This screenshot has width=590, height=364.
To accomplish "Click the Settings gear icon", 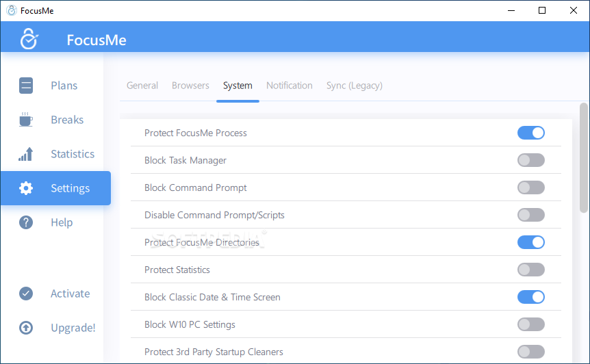I will pos(26,188).
